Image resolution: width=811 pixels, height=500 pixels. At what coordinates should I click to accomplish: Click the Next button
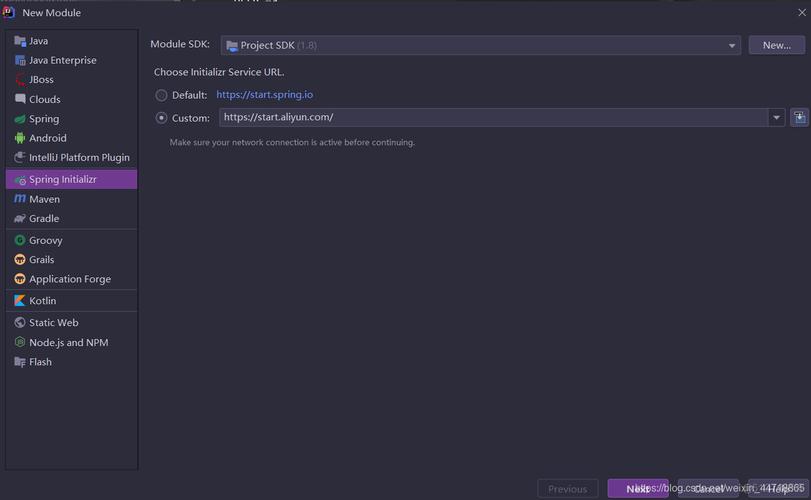(x=638, y=489)
